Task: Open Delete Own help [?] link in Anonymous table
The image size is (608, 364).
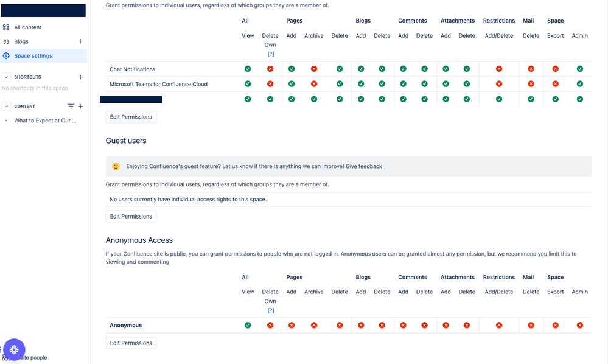Action: [x=271, y=310]
